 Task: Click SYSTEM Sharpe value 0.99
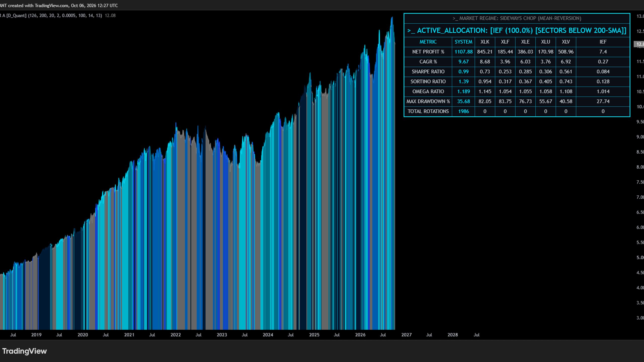click(463, 72)
